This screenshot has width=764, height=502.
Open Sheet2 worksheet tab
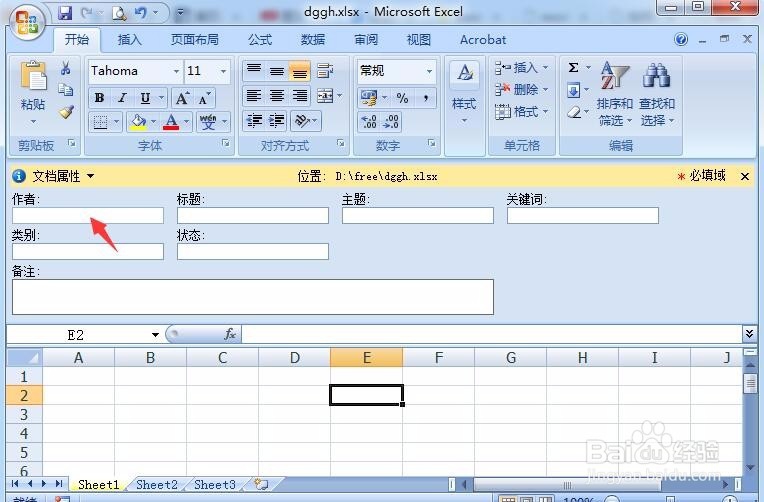157,484
